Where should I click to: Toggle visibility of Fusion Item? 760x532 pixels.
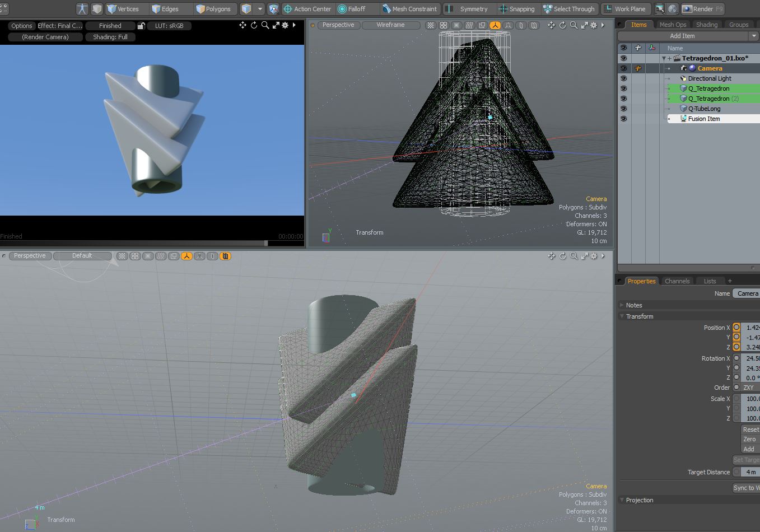coord(623,119)
